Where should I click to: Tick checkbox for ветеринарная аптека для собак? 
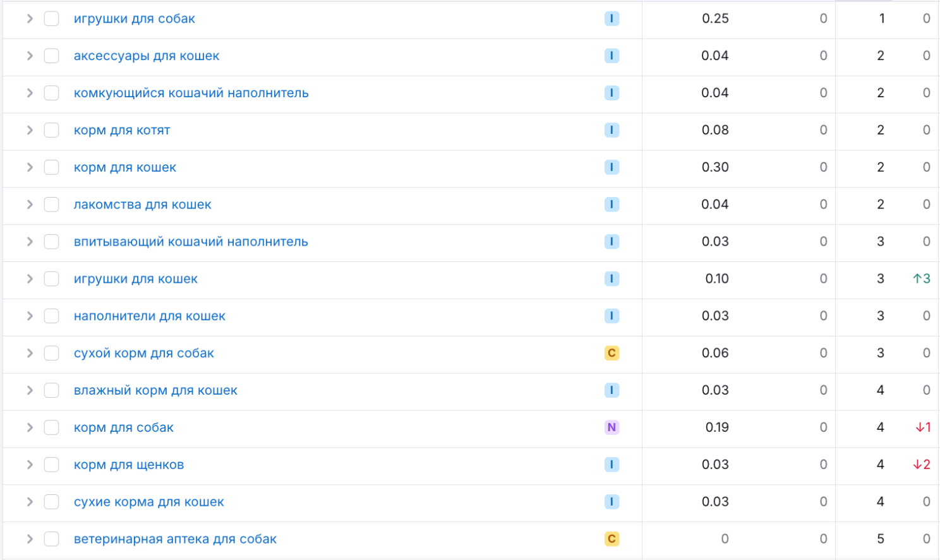(x=52, y=539)
